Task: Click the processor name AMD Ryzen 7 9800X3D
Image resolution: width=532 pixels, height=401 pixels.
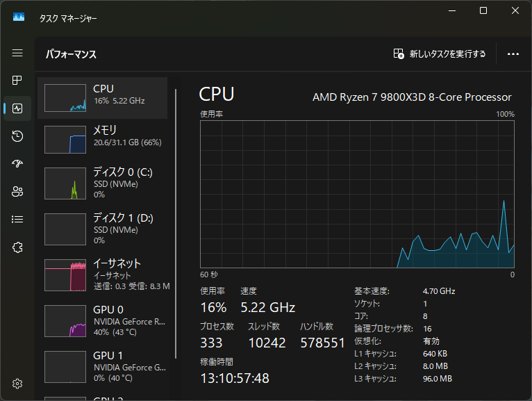Action: tap(412, 97)
